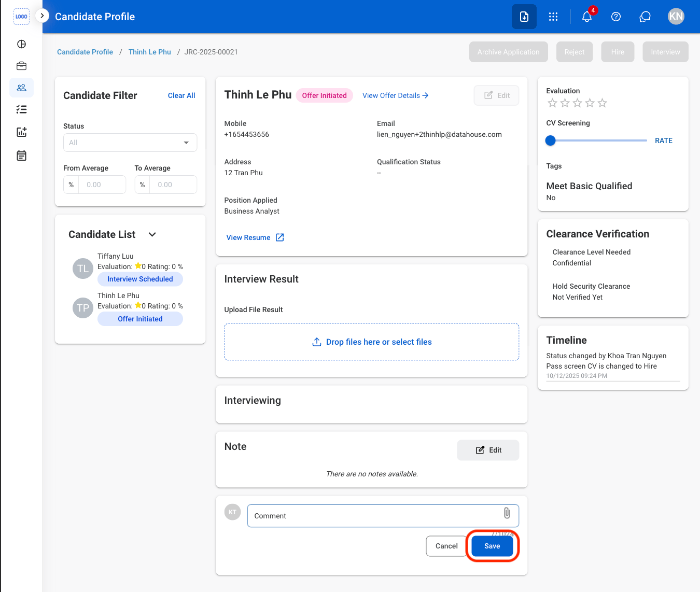The width and height of the screenshot is (700, 592).
Task: Open the checklist tasks sidebar icon
Action: click(21, 109)
